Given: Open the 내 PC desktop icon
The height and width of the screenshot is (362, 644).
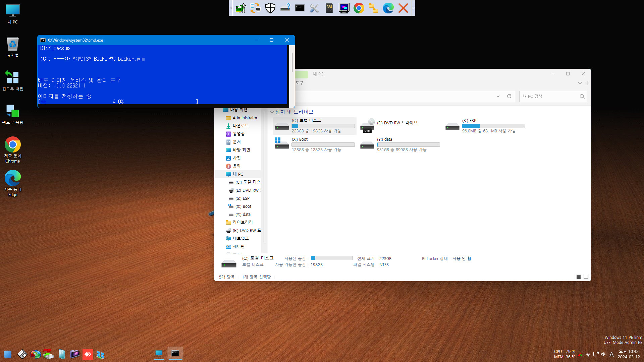Looking at the screenshot, I should pyautogui.click(x=13, y=14).
